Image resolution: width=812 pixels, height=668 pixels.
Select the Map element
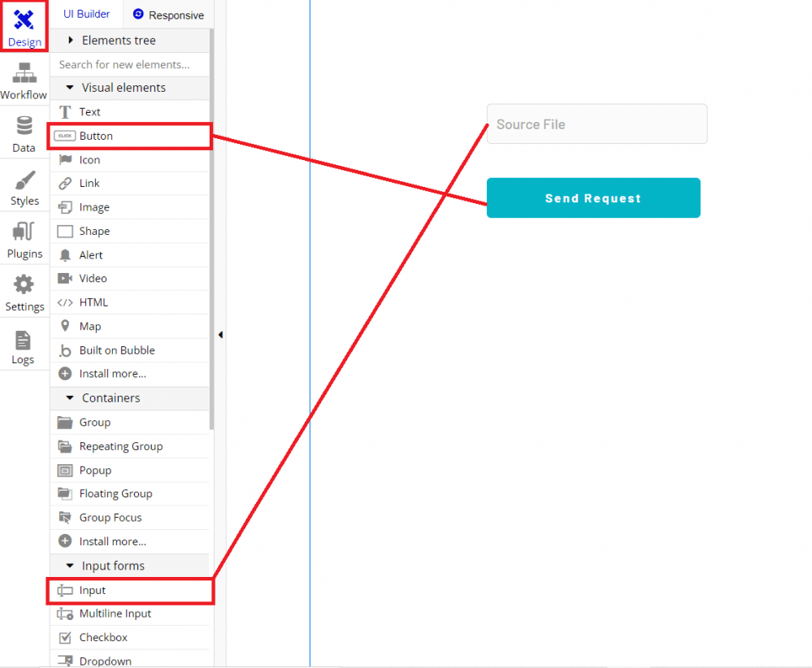(x=90, y=326)
